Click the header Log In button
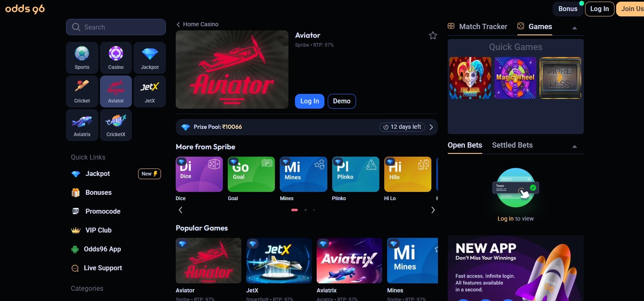 (599, 9)
